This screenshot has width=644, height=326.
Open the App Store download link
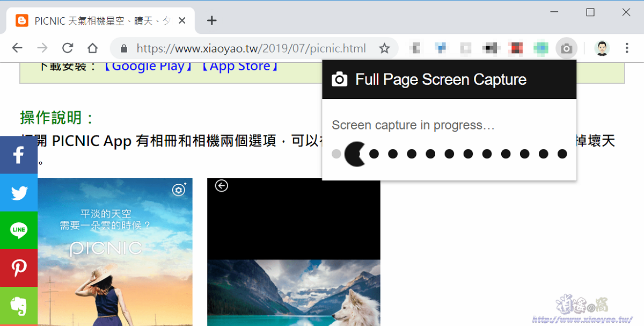[239, 66]
